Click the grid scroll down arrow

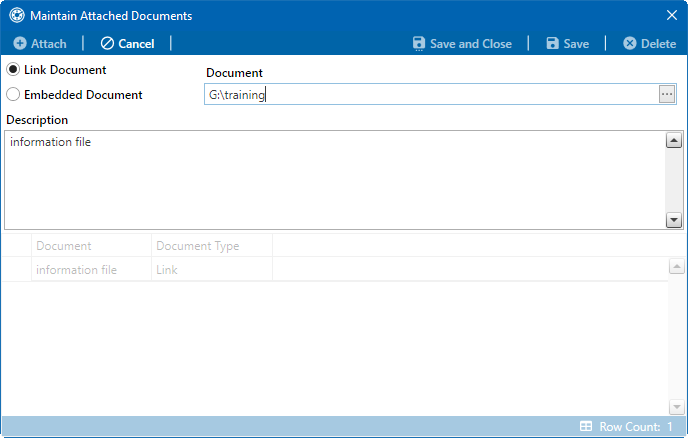point(677,407)
